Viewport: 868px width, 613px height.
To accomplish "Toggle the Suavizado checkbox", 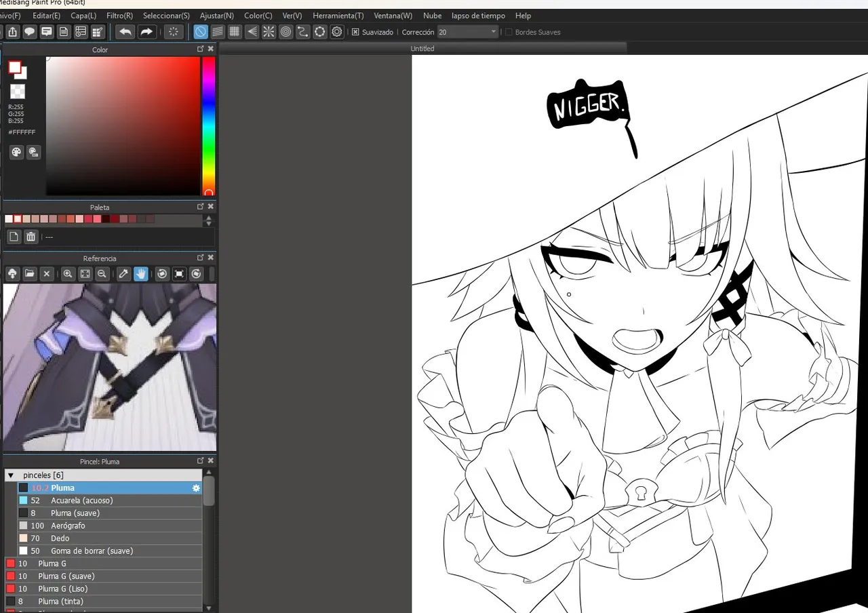I will click(355, 32).
